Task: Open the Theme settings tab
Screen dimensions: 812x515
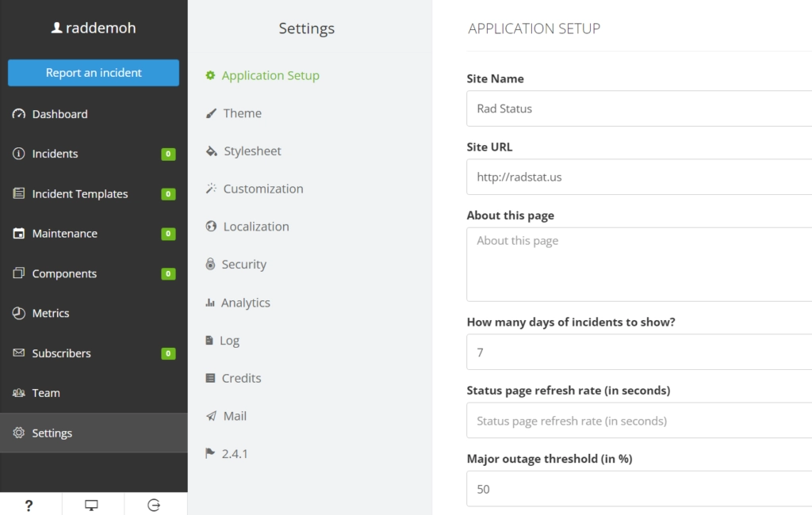Action: click(242, 113)
